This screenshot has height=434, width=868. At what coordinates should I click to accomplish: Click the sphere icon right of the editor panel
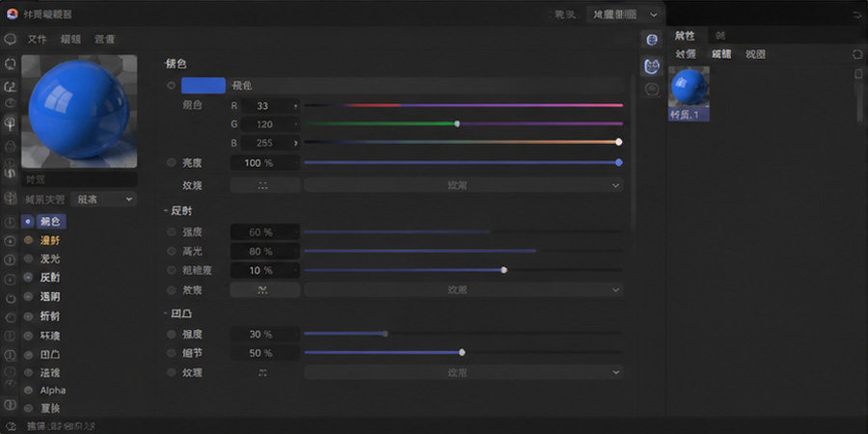(x=653, y=40)
